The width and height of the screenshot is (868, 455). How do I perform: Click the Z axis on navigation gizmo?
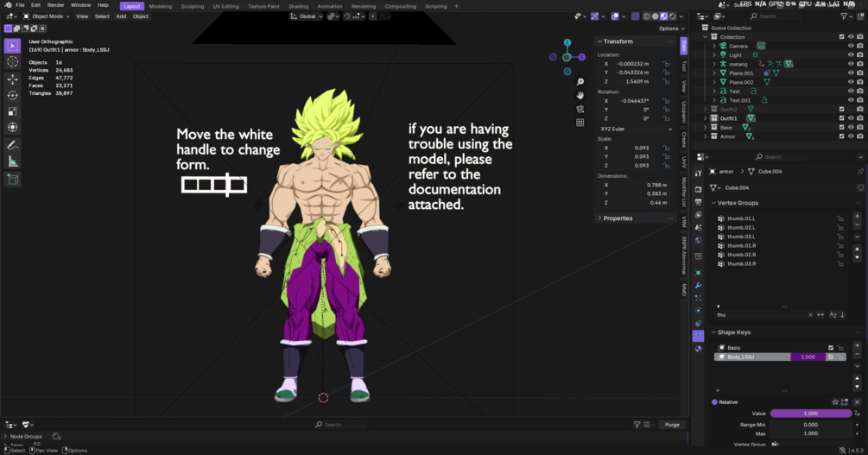567,42
